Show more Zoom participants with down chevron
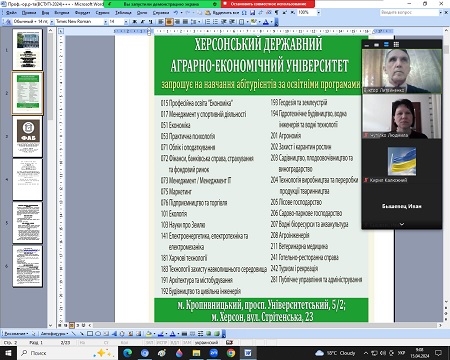This screenshot has height=360, width=450. [x=402, y=224]
